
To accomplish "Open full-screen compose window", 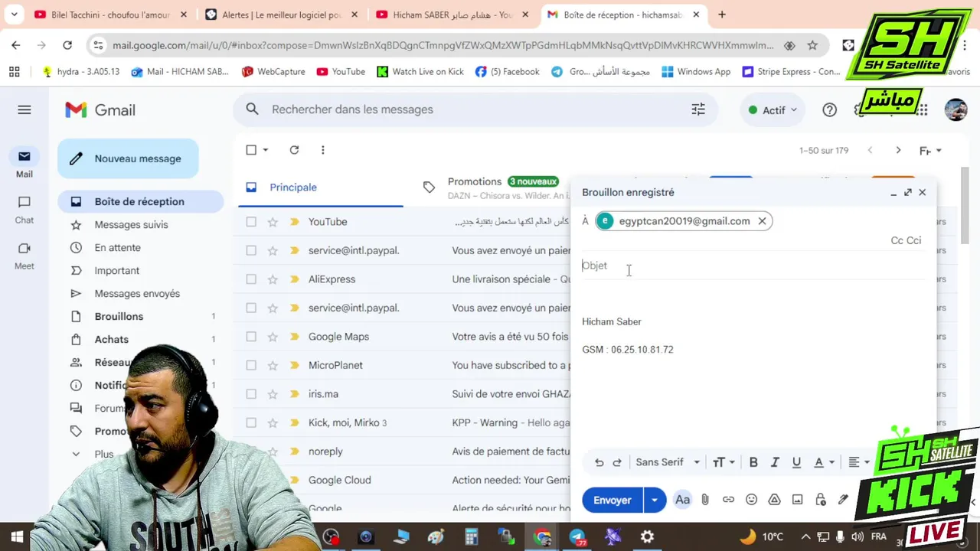I will [908, 192].
